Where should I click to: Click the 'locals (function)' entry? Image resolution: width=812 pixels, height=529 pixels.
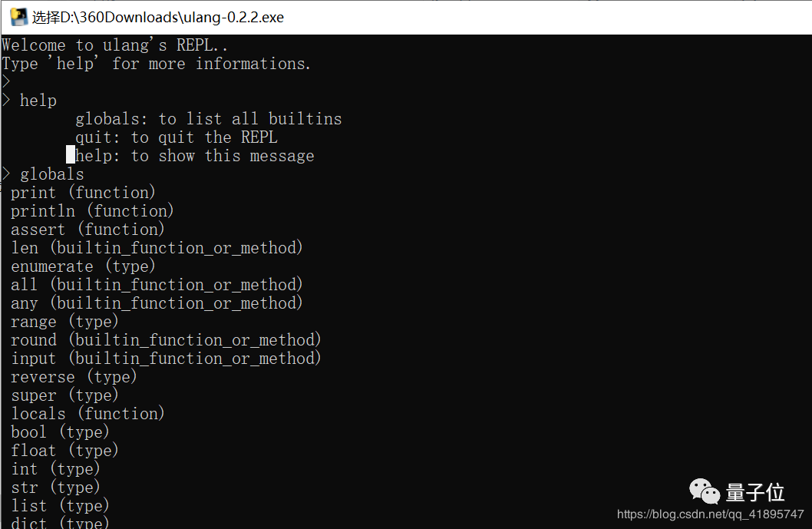(x=87, y=414)
